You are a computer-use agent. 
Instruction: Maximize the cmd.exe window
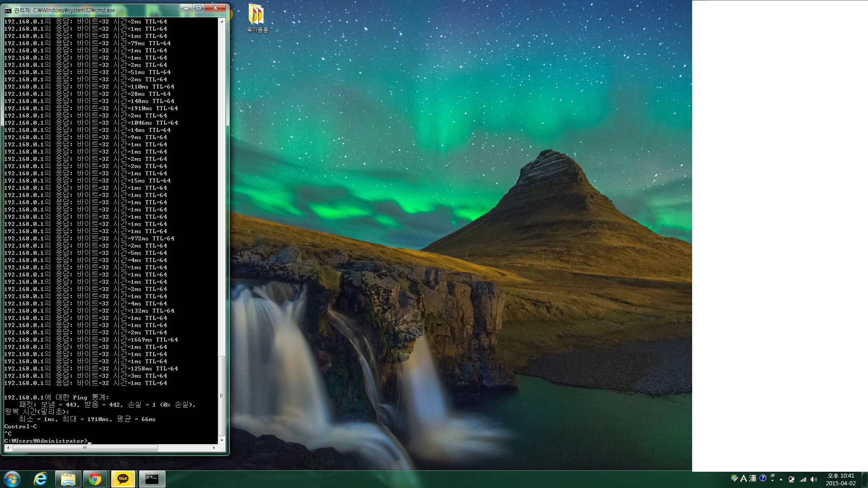[x=198, y=8]
